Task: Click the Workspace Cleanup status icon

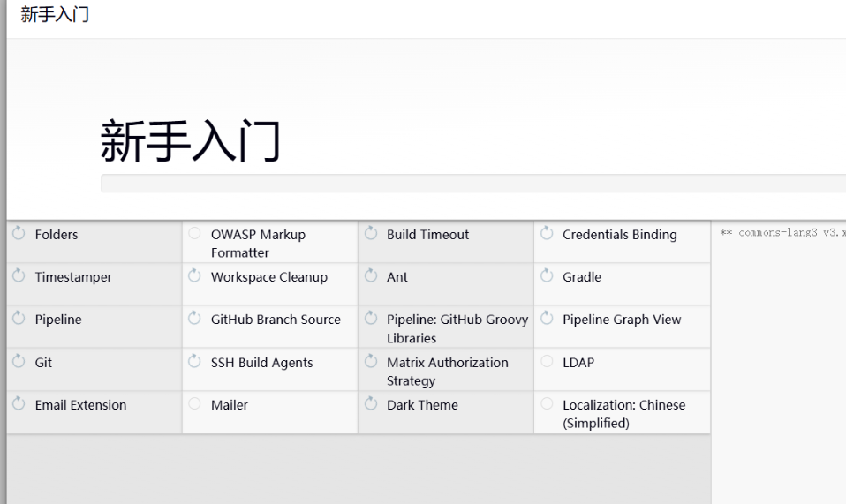Action: click(x=195, y=275)
